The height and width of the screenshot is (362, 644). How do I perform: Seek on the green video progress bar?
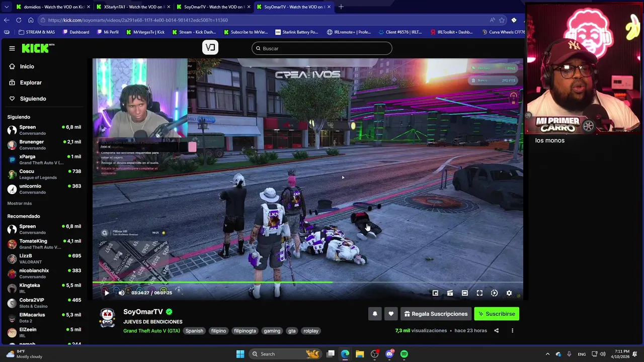click(307, 282)
